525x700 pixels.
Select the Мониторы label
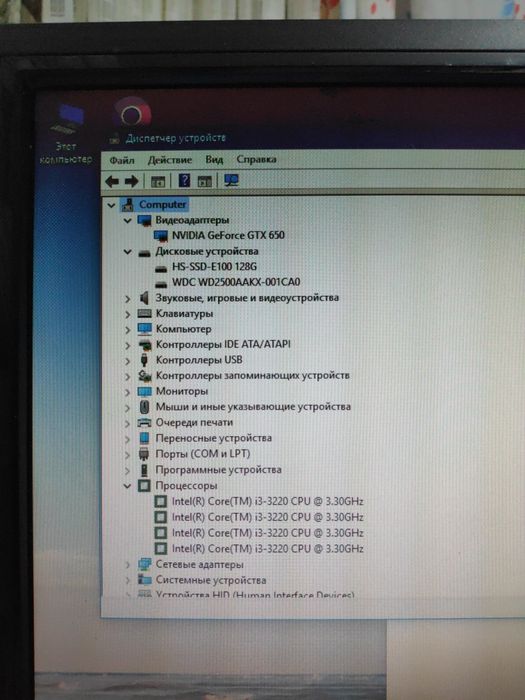coord(182,392)
